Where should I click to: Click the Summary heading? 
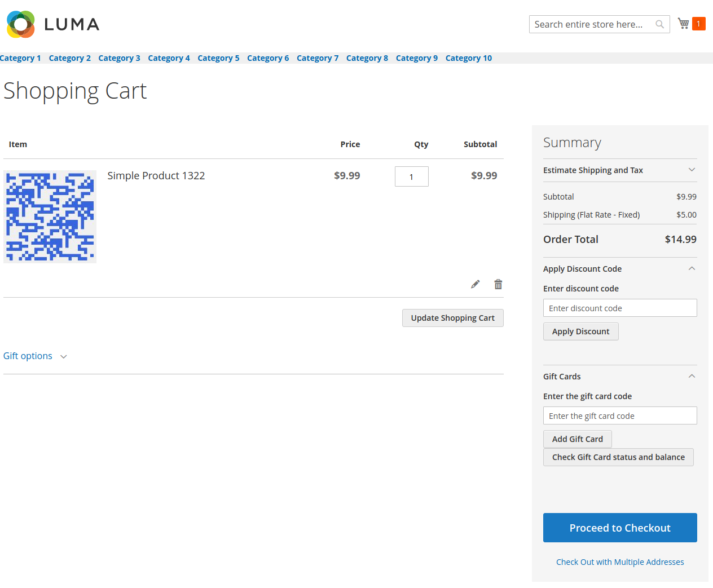(572, 143)
